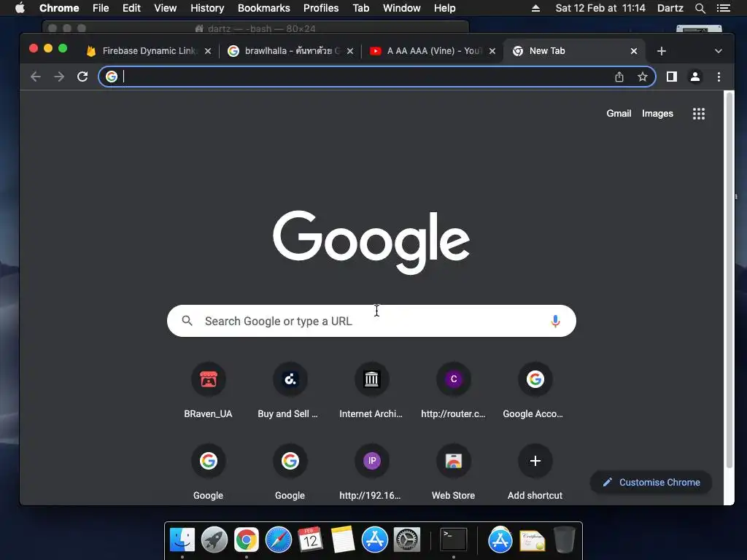
Task: Open the blue App Store icon in the Dock
Action: (x=374, y=540)
